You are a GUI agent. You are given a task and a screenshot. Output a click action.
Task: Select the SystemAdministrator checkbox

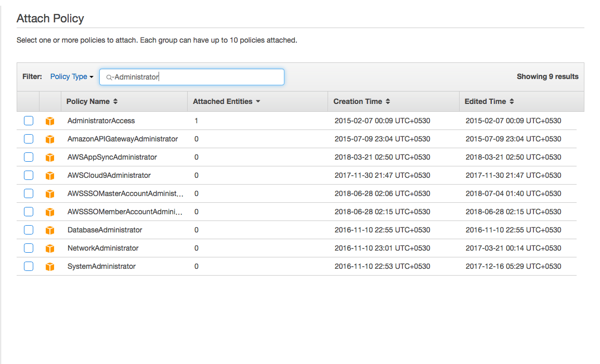click(29, 266)
